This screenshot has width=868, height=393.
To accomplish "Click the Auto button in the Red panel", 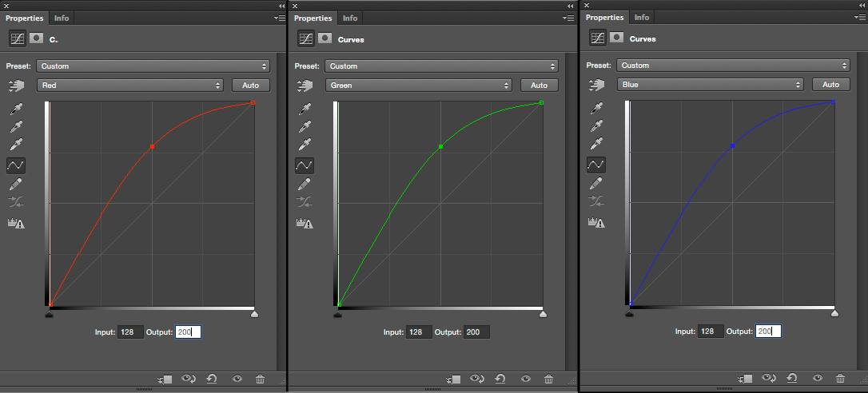I will click(251, 85).
